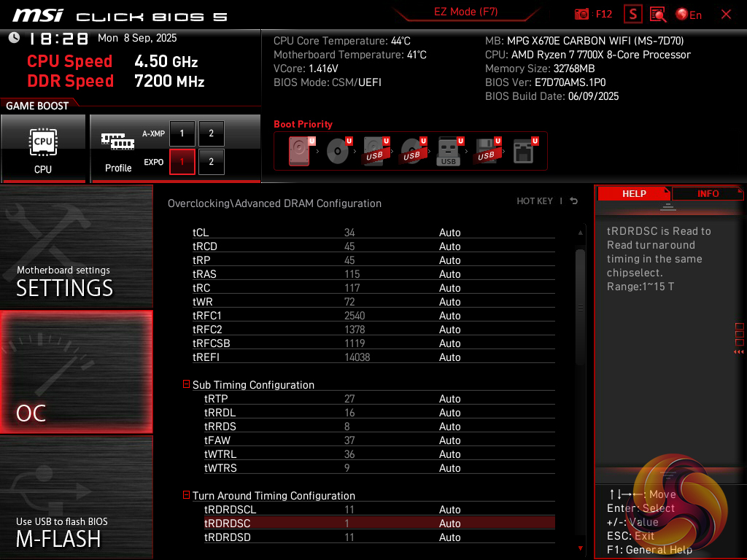Image resolution: width=747 pixels, height=560 pixels.
Task: Click the Boot Priority heading
Action: [x=303, y=124]
